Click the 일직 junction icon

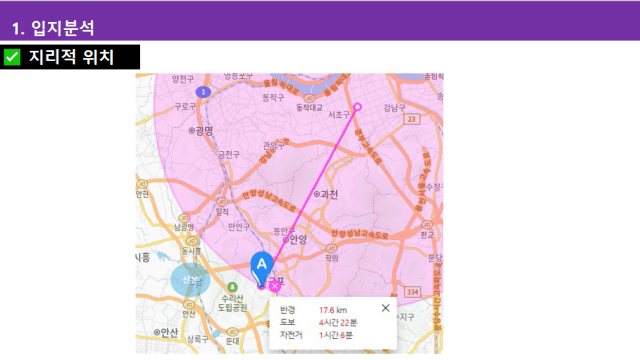[x=222, y=202]
